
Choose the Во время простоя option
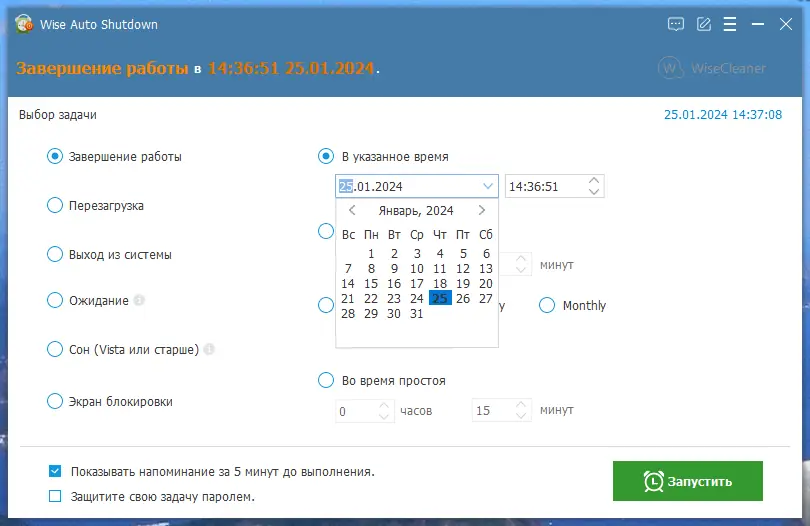[x=325, y=380]
